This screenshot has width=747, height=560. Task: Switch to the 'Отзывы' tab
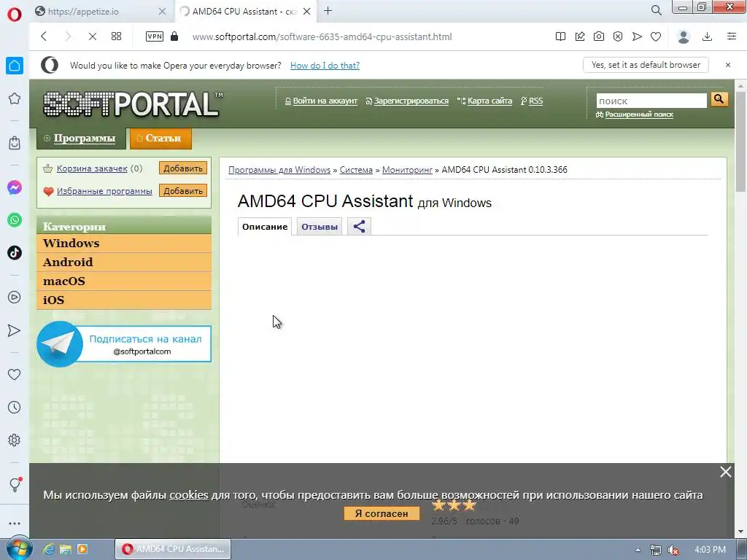pos(320,227)
